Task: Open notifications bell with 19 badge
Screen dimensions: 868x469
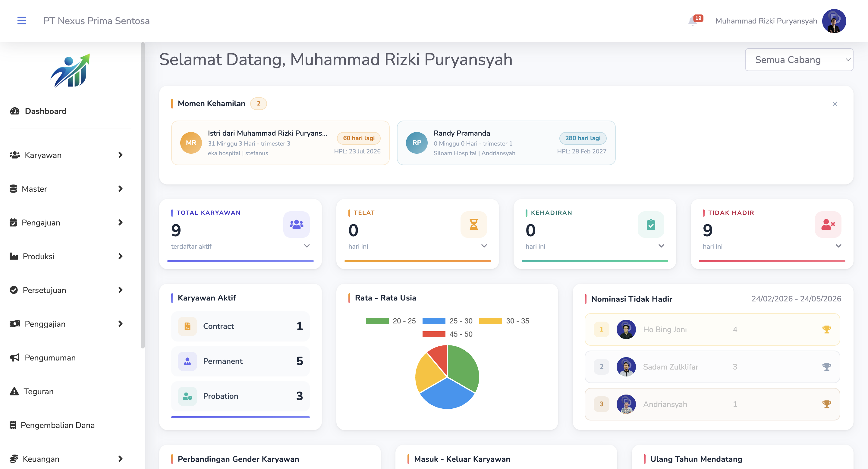Action: click(695, 20)
